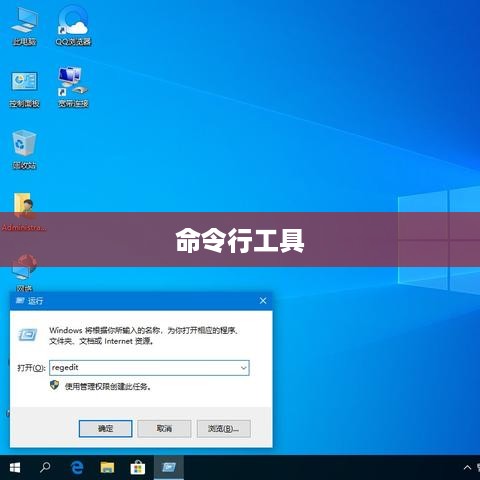Select the Administrator folder desktop icon
Image resolution: width=480 pixels, height=480 pixels.
click(24, 212)
